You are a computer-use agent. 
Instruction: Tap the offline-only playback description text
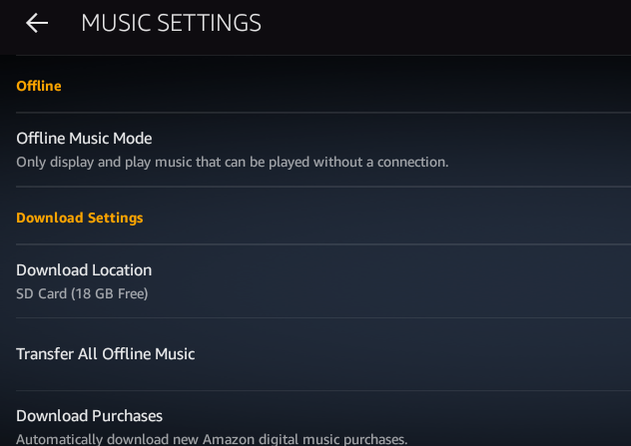point(232,162)
